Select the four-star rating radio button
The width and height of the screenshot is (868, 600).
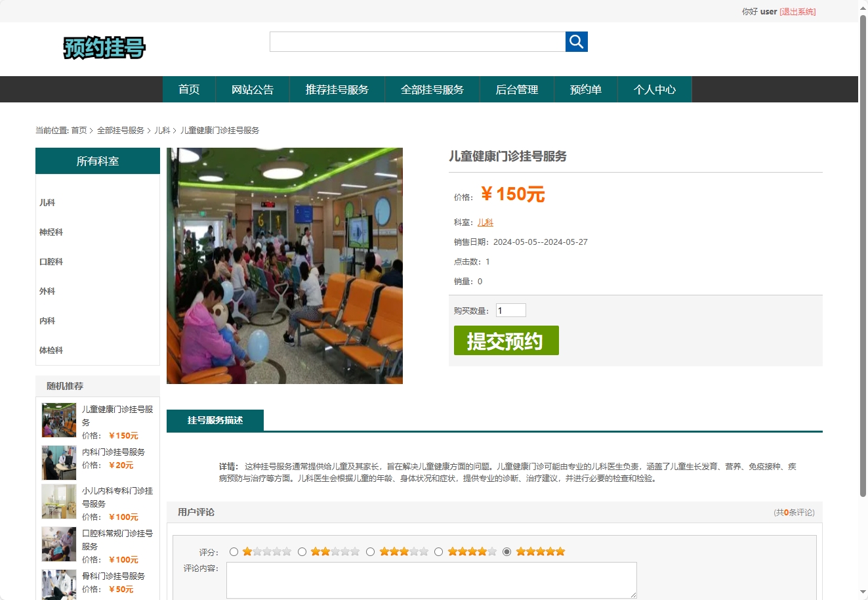(438, 552)
